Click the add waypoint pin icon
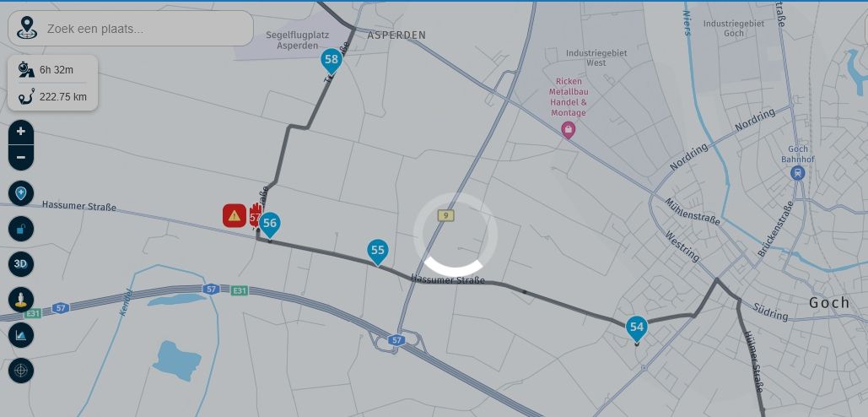Image resolution: width=868 pixels, height=417 pixels. [21, 193]
